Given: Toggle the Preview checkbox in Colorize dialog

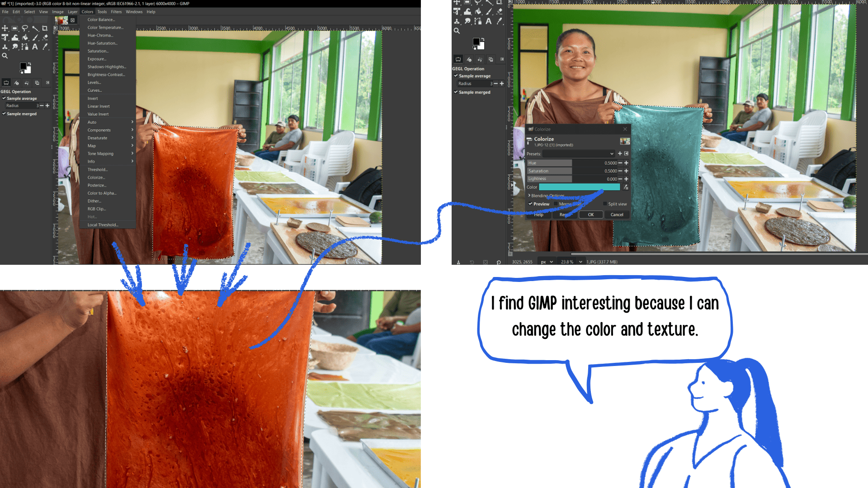Looking at the screenshot, I should 531,204.
